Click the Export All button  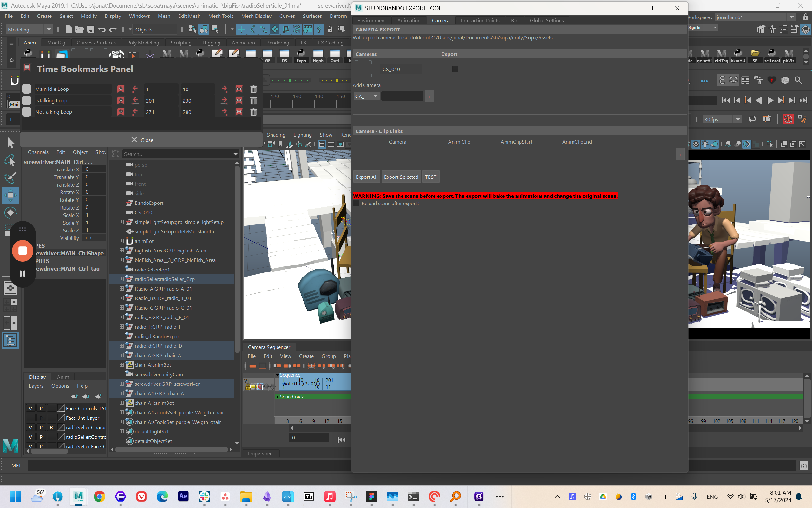tap(366, 177)
